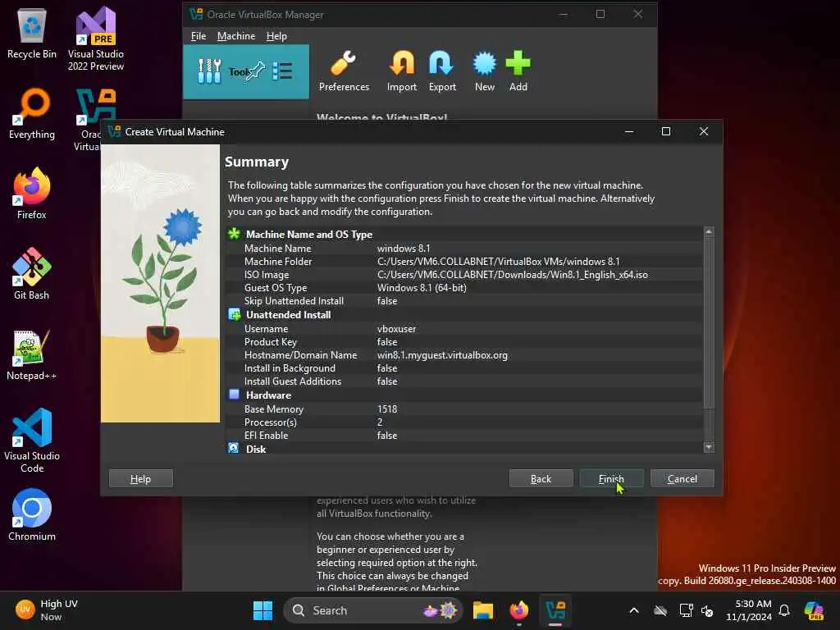Select the Product Key row
Screen dimensions: 840x630
click(464, 342)
